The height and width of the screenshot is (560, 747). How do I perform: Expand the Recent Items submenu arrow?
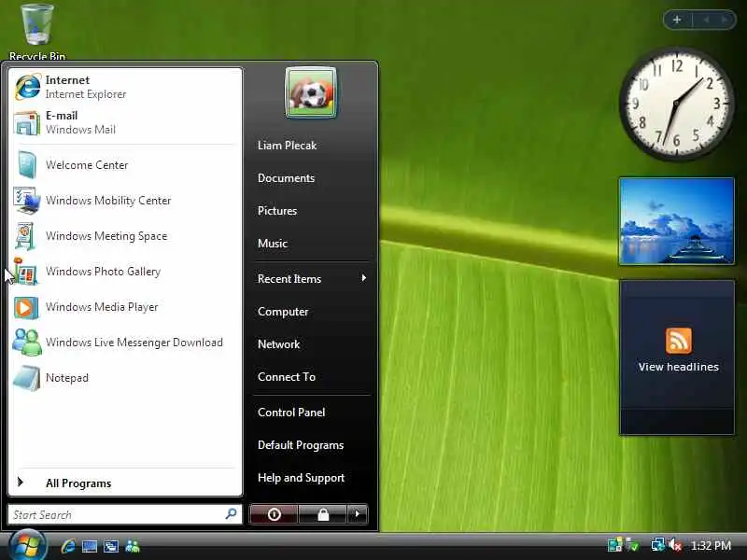[364, 277]
